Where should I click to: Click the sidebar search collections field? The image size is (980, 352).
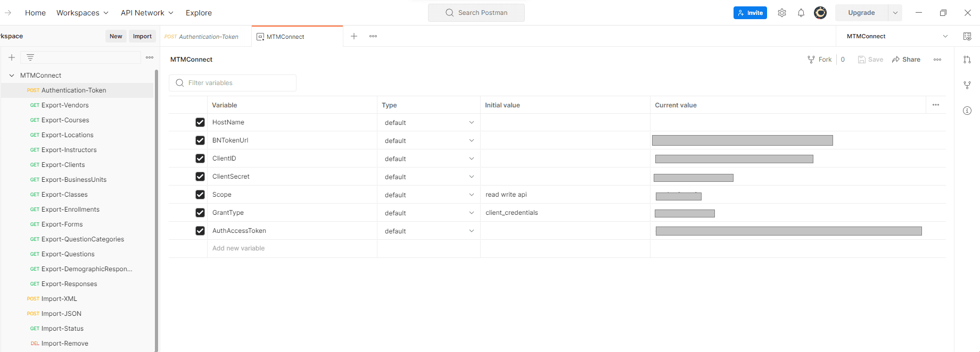tap(80, 57)
